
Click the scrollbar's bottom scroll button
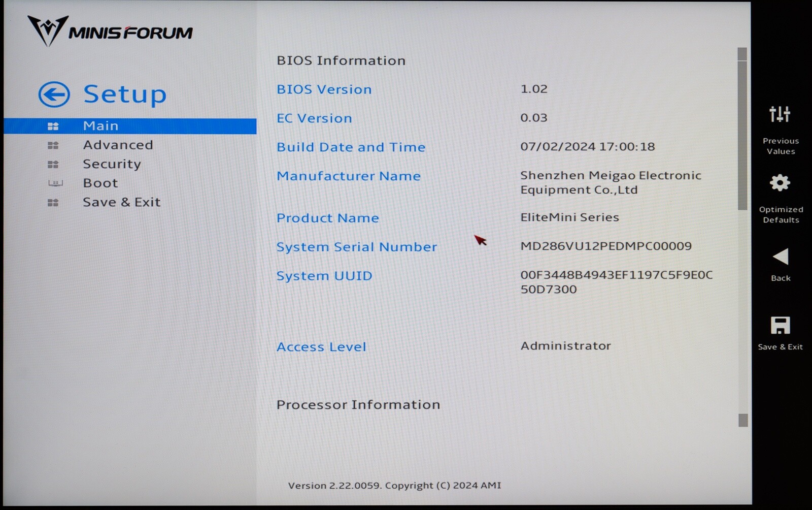coord(743,420)
